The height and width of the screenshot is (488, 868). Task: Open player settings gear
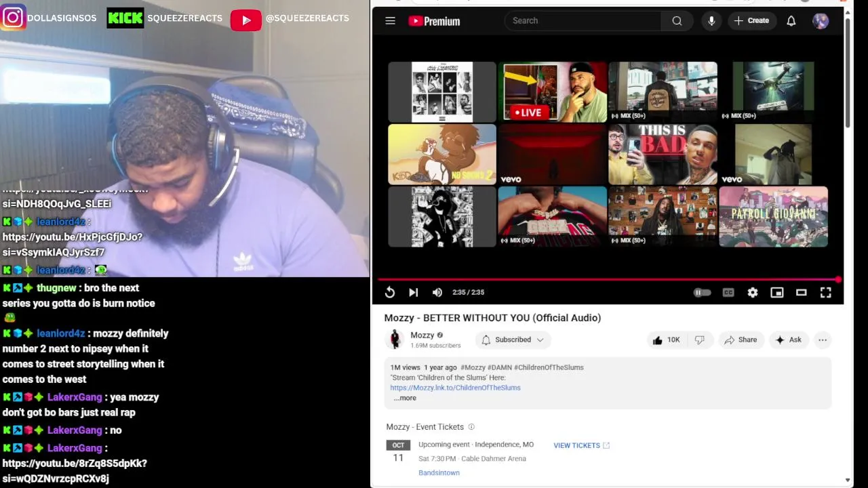(x=753, y=292)
